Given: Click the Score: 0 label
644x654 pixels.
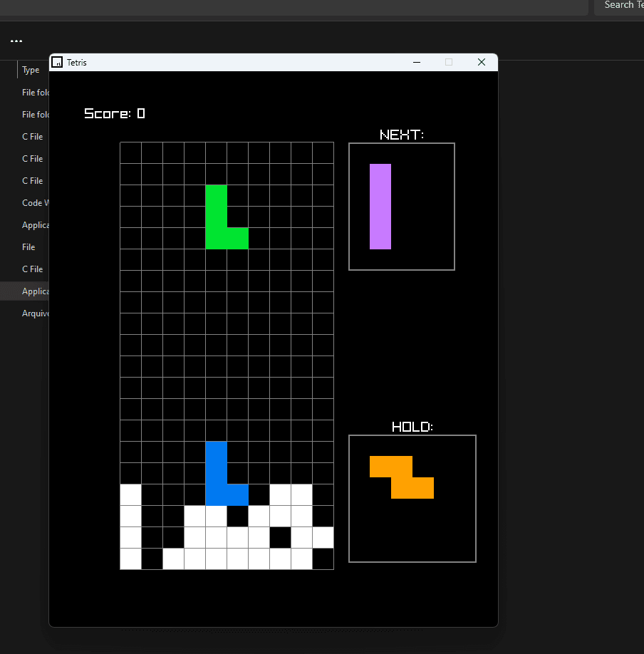Looking at the screenshot, I should [115, 113].
